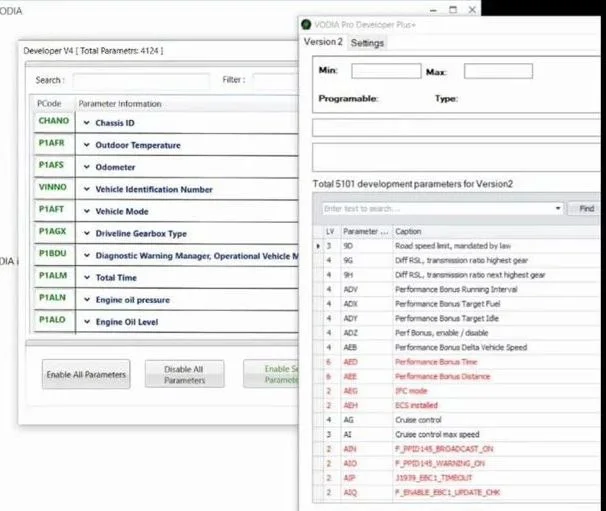Select the P1AFS PCode cell
The height and width of the screenshot is (511, 606).
tap(54, 165)
